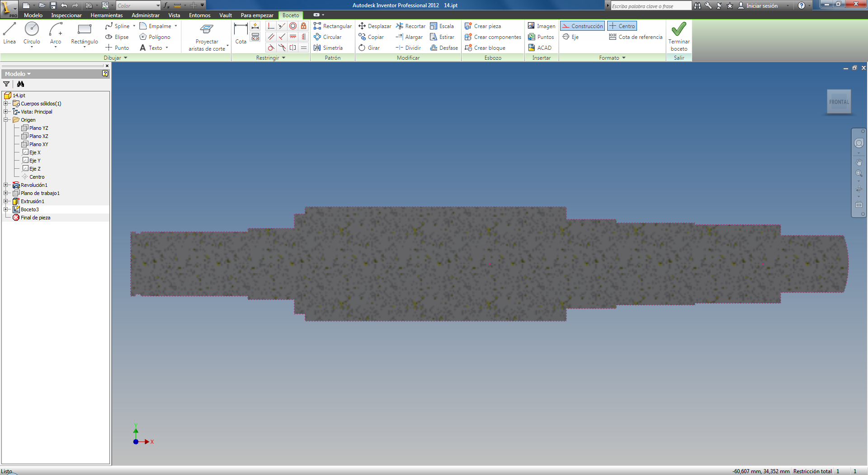Screen dimensions: 868x475
Task: Open the Color combo box
Action: (x=138, y=5)
